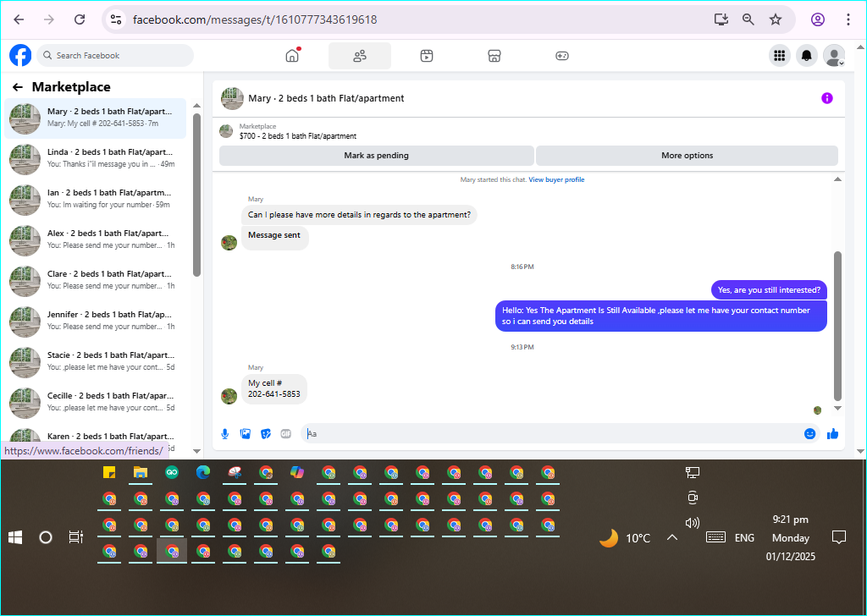Click browser Back arrow
This screenshot has height=616, width=867.
tap(19, 19)
